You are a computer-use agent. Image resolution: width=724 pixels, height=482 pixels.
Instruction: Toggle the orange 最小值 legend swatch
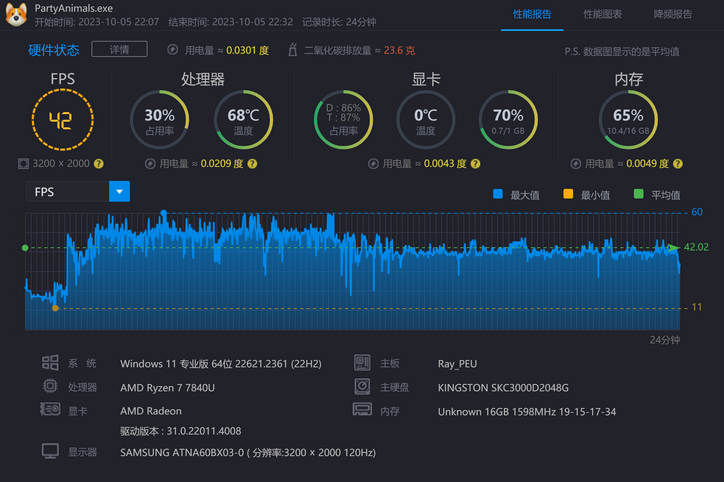tap(568, 194)
